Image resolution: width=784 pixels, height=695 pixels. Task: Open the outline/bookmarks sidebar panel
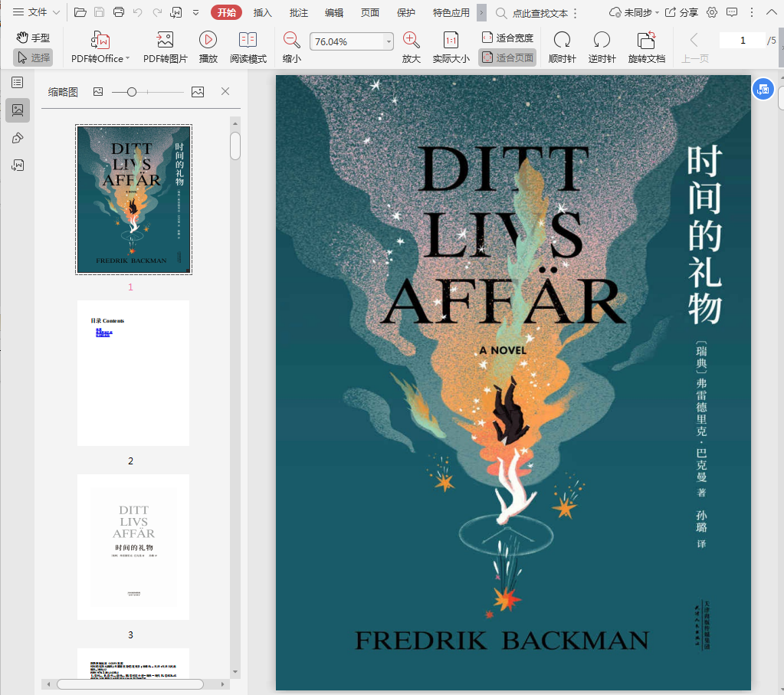coord(18,83)
